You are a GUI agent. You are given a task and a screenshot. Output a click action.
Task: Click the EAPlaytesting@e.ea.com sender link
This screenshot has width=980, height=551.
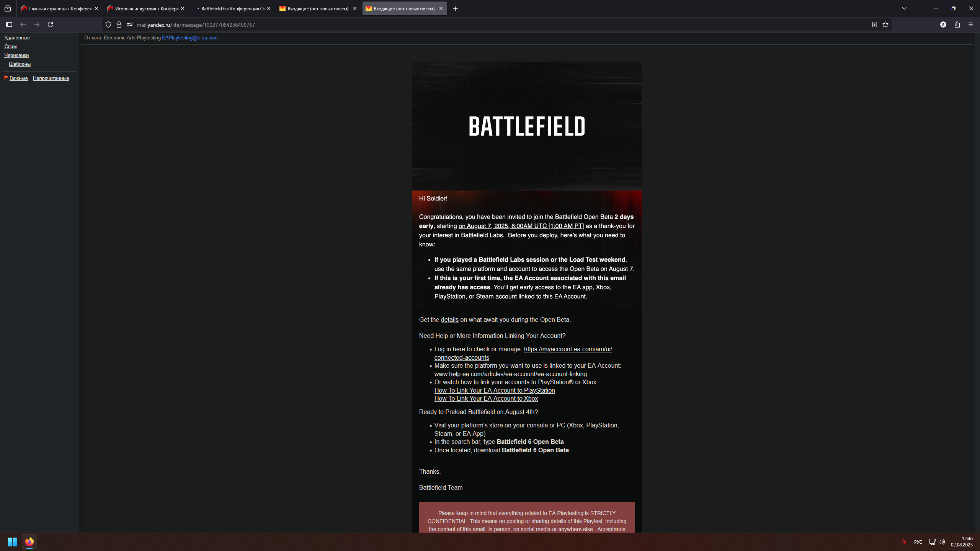(189, 37)
